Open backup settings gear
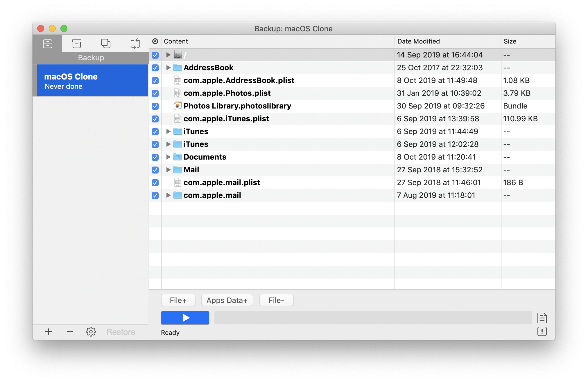This screenshot has width=588, height=383. (91, 332)
